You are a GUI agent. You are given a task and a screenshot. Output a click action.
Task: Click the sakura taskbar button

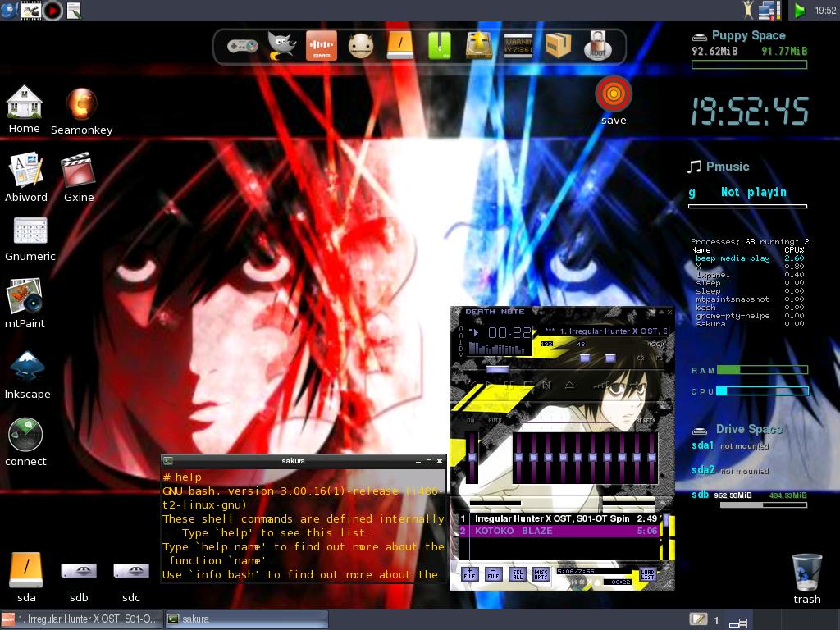pos(246,619)
